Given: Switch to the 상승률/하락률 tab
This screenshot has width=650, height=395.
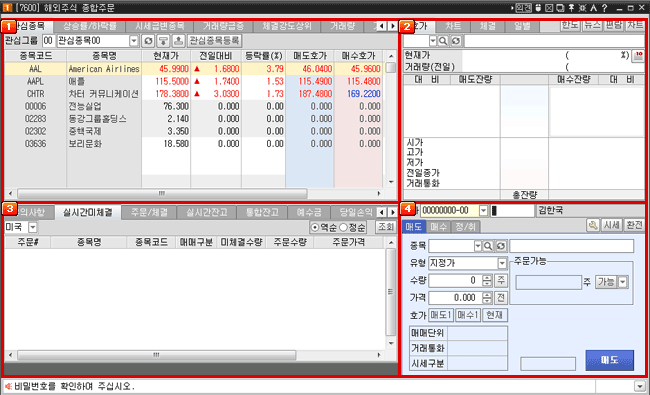Looking at the screenshot, I should 90,26.
